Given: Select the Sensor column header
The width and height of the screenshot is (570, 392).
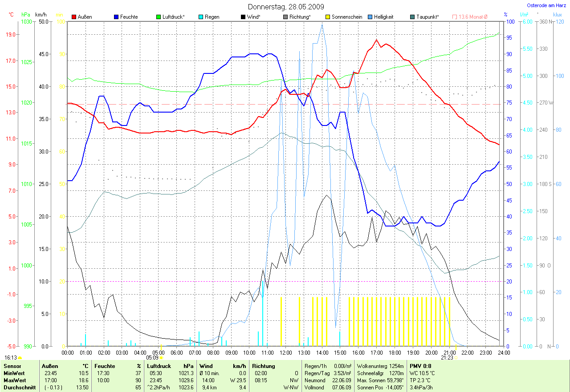Looking at the screenshot, I should pos(12,366).
